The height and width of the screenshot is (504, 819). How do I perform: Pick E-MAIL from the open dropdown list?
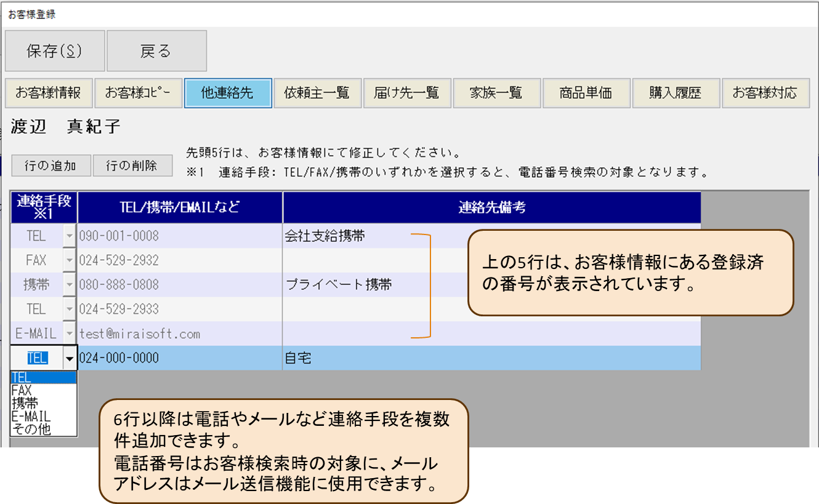[x=31, y=417]
